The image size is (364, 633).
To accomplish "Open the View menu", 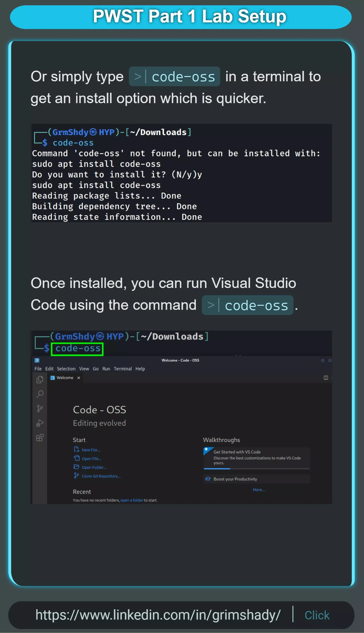I will click(x=84, y=369).
